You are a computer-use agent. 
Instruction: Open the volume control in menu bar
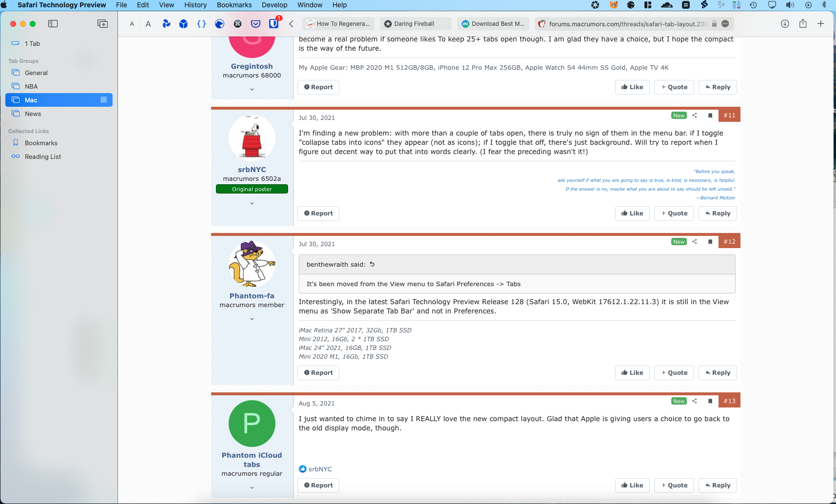pyautogui.click(x=790, y=5)
